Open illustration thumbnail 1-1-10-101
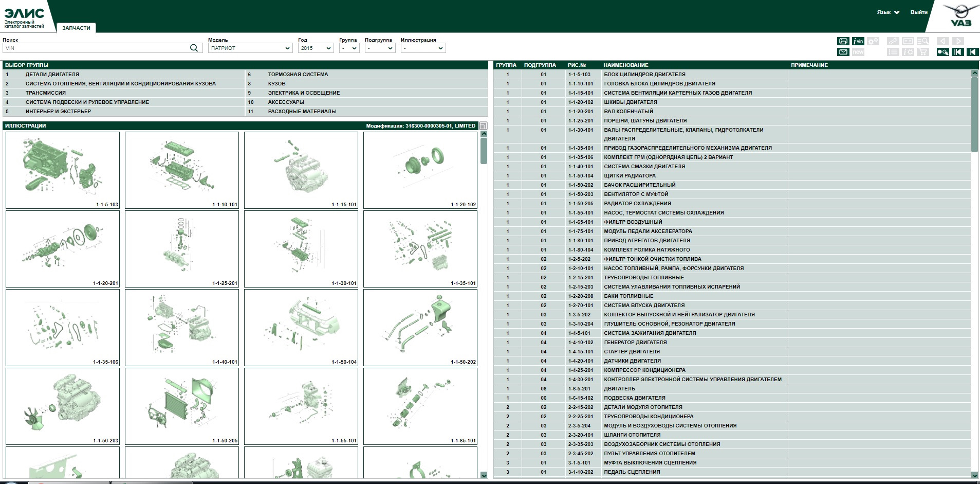 pyautogui.click(x=182, y=170)
